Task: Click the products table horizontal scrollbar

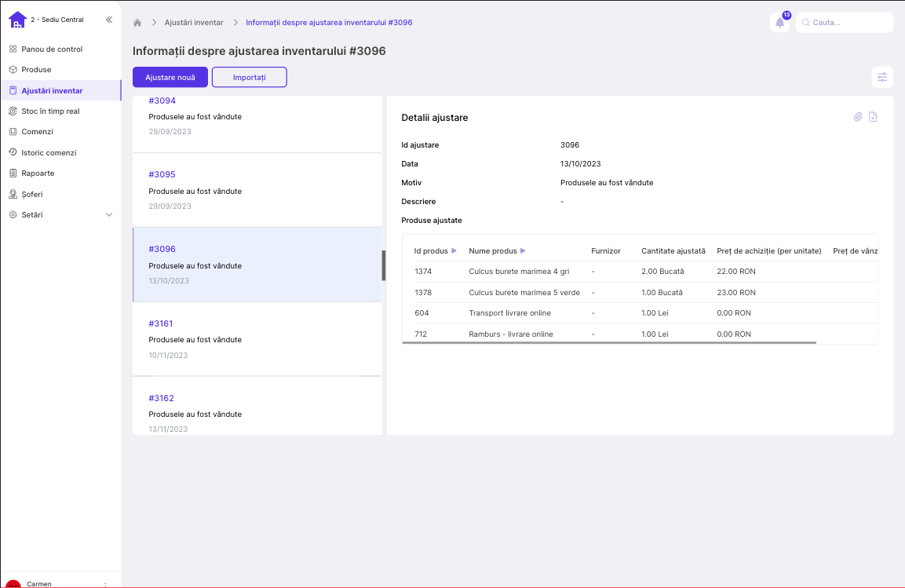Action: [x=609, y=342]
